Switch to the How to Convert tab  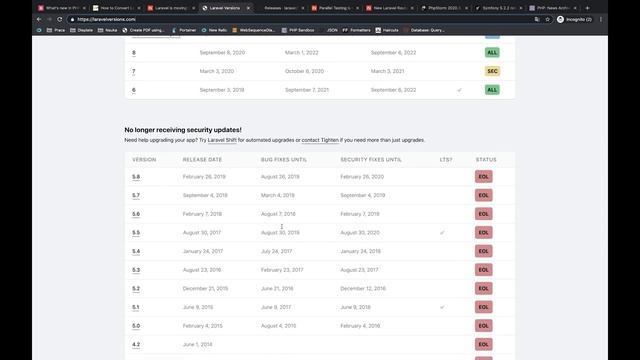(x=117, y=8)
